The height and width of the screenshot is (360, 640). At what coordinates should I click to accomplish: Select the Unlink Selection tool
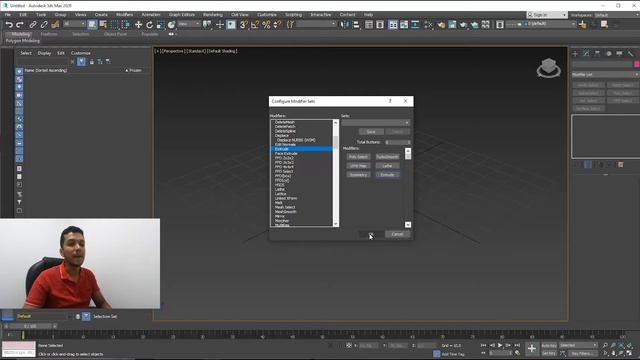point(44,24)
